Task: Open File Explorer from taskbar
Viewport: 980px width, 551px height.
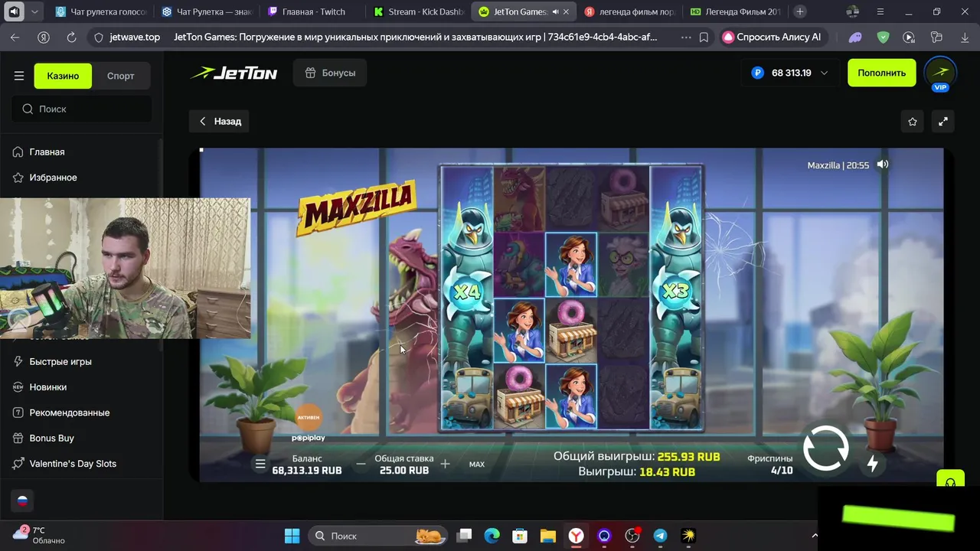Action: point(547,536)
